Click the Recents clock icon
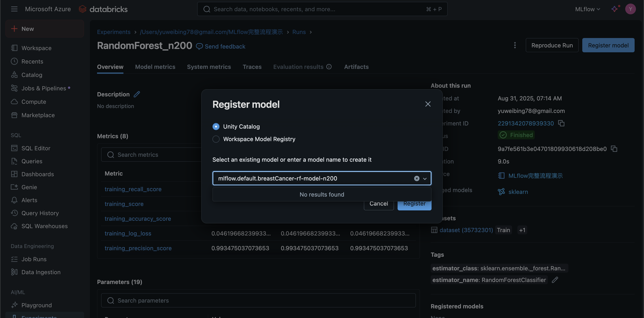Viewport: 644px width, 318px height. coord(14,61)
